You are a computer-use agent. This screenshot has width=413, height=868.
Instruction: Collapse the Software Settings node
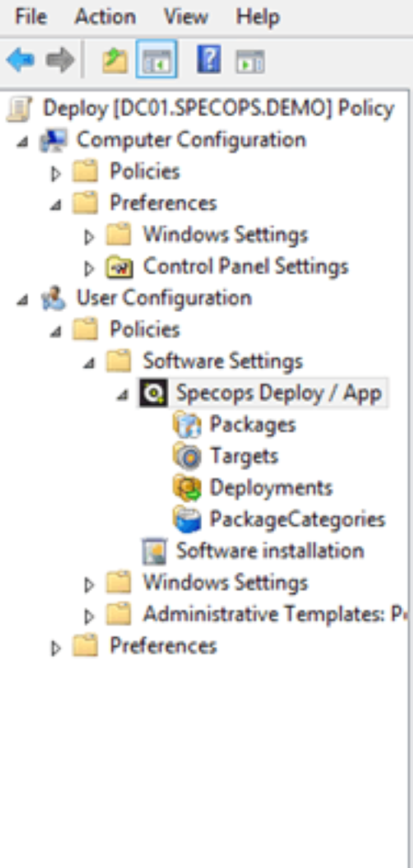click(x=88, y=363)
